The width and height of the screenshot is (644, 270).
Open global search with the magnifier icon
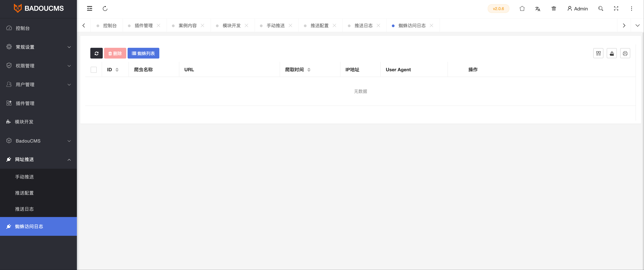click(x=601, y=9)
